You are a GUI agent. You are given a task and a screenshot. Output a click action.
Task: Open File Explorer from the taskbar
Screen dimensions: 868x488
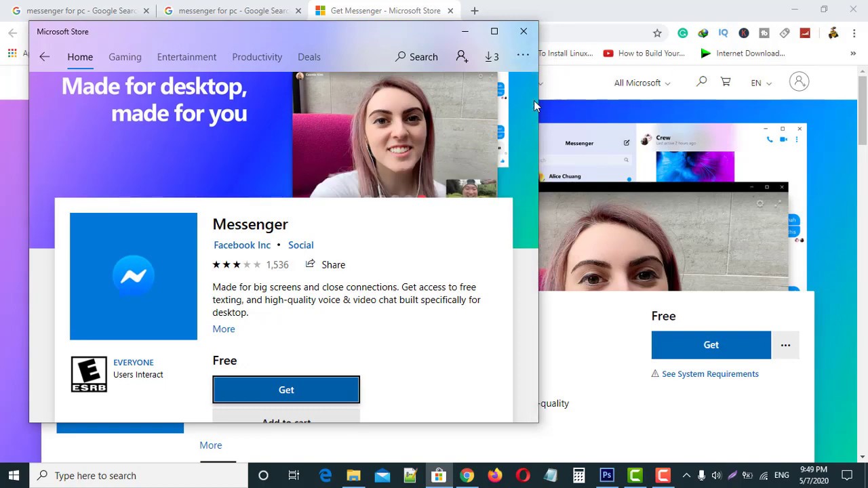tap(353, 476)
